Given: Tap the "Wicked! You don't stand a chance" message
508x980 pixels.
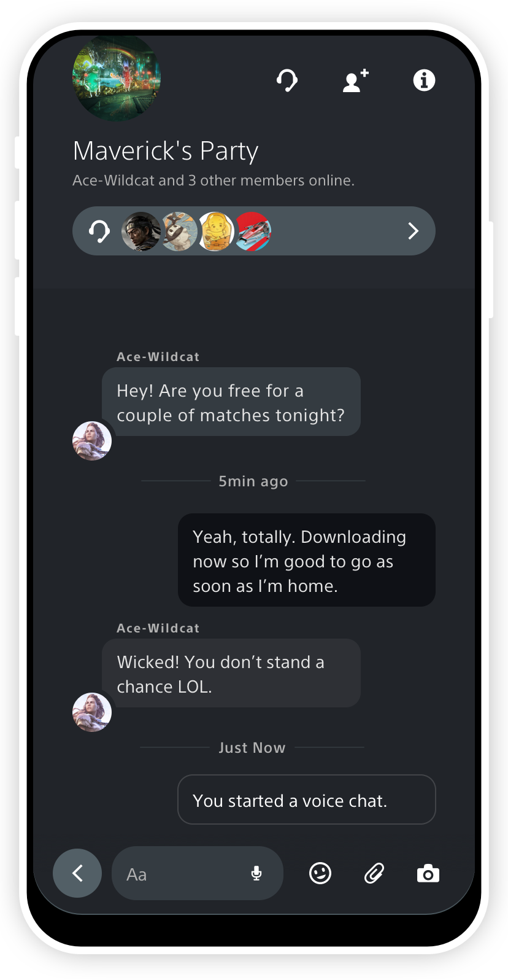Looking at the screenshot, I should [x=231, y=673].
